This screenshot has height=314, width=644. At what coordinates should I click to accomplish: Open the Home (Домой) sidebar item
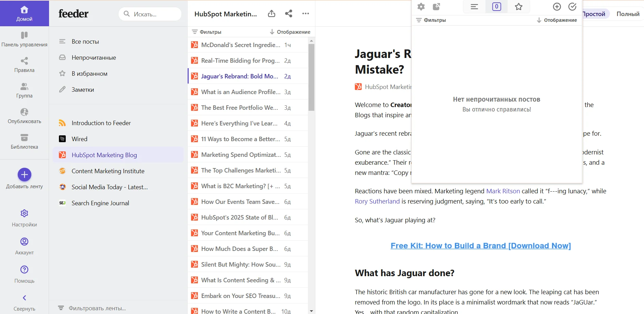coord(24,14)
